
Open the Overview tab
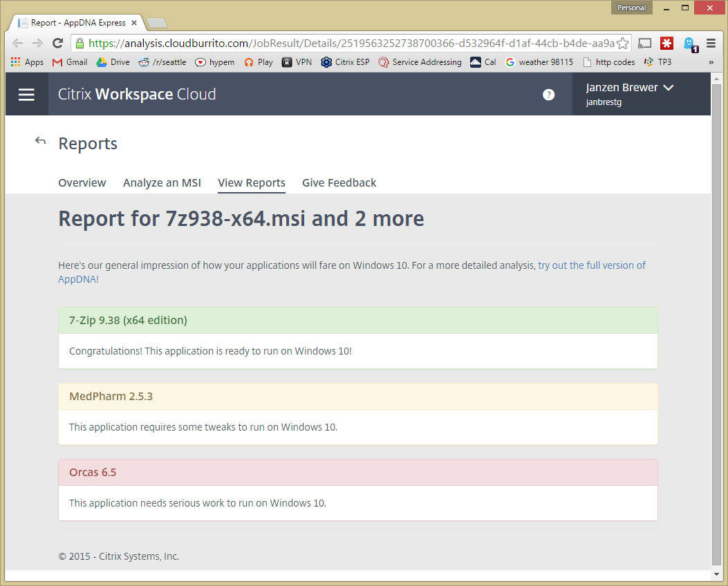coord(82,183)
